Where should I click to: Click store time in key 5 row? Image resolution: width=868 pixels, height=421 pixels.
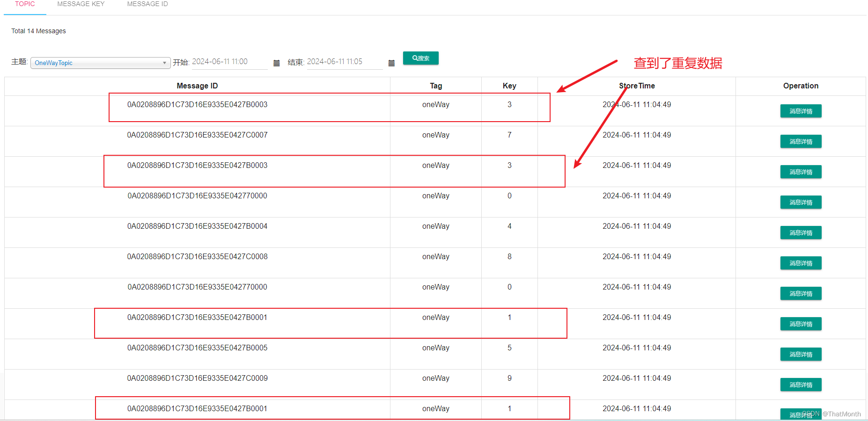637,348
